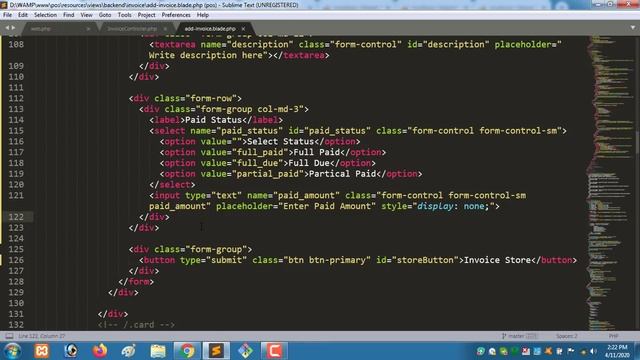
Task: Close the add-invoice.blade.php tab
Action: coord(243,29)
